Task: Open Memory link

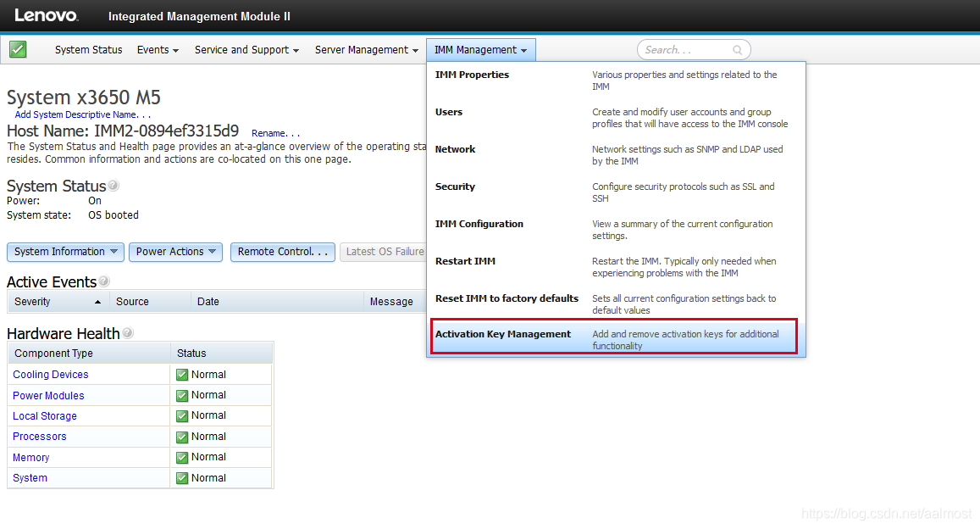Action: pyautogui.click(x=30, y=458)
